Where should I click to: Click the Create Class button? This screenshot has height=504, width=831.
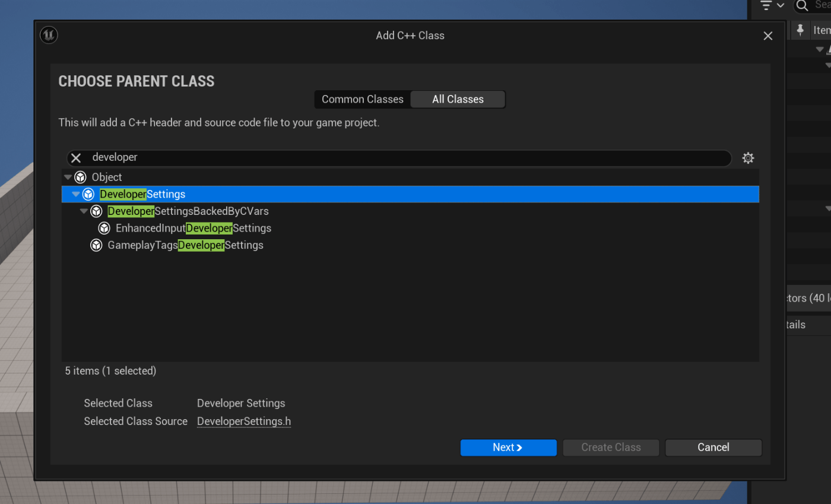point(611,448)
